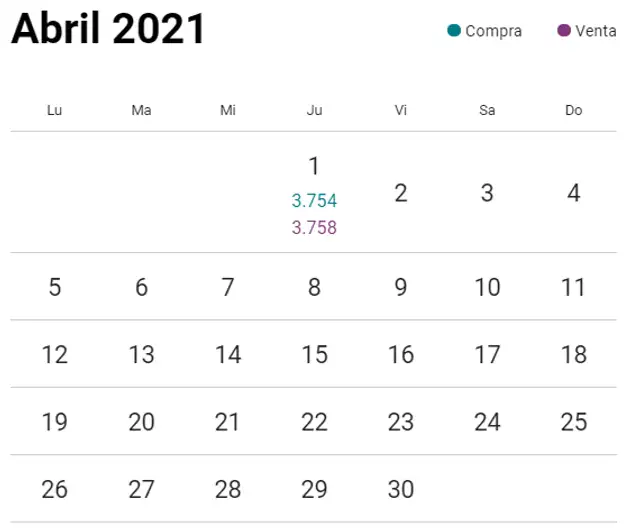Click the venta value 3.758
This screenshot has height=531, width=640.
(314, 227)
